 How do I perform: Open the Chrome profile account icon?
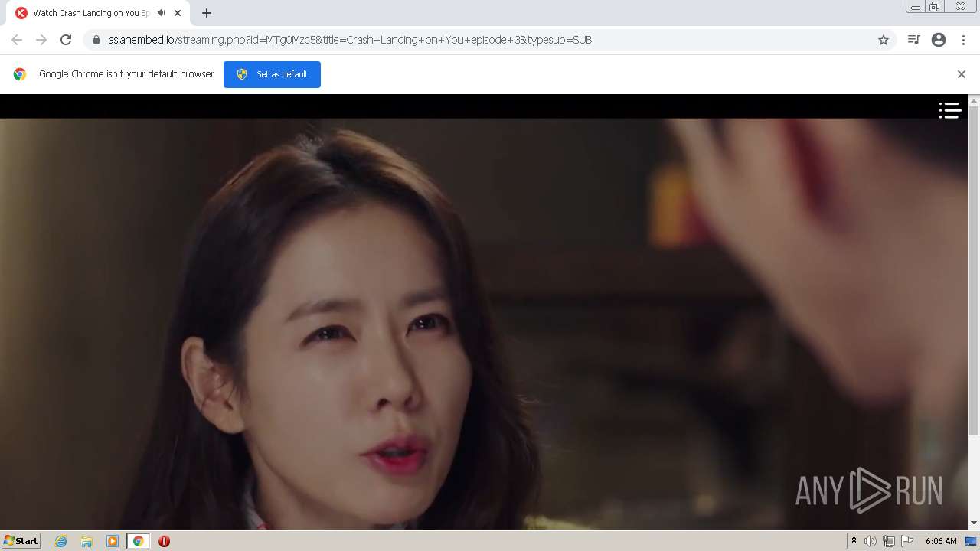coord(939,40)
